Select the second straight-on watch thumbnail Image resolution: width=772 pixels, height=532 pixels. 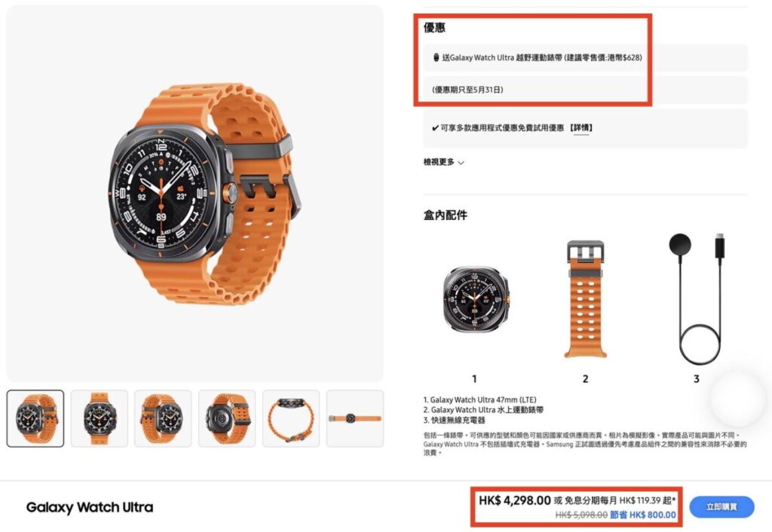(x=100, y=418)
